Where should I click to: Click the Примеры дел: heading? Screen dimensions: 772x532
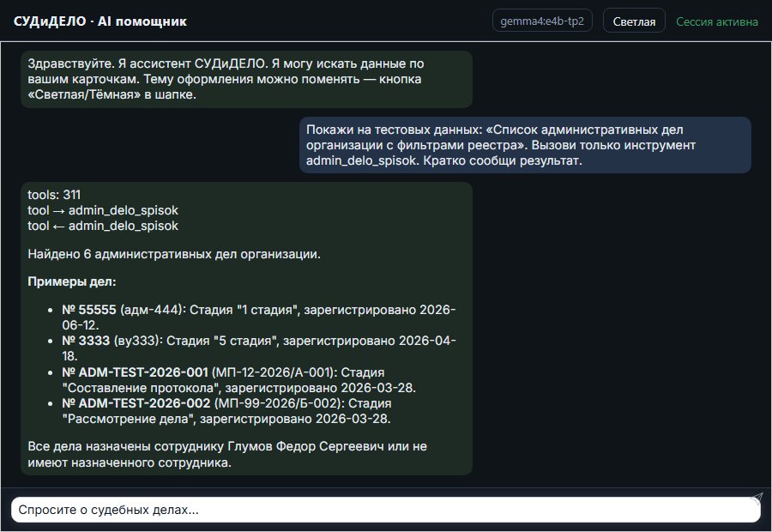pos(72,281)
